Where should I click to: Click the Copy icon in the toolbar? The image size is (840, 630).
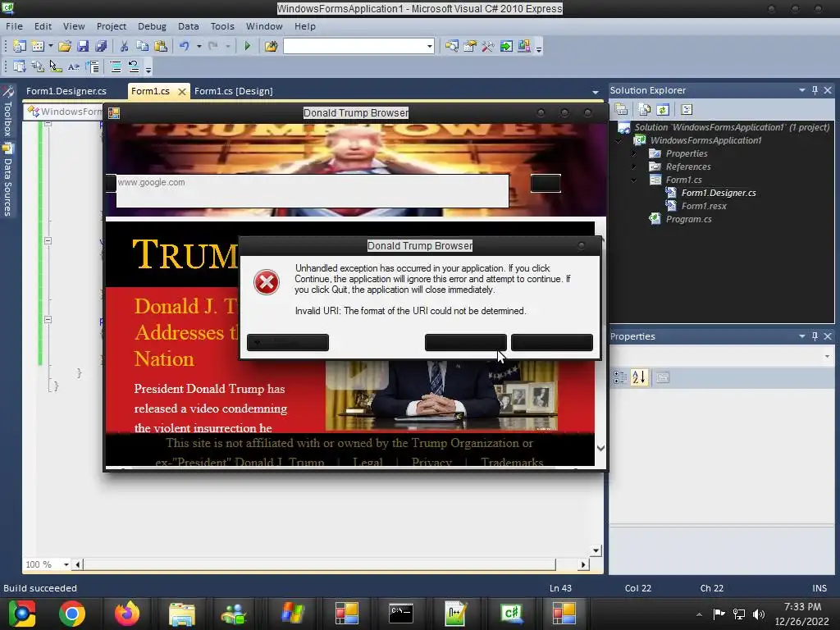click(x=143, y=47)
